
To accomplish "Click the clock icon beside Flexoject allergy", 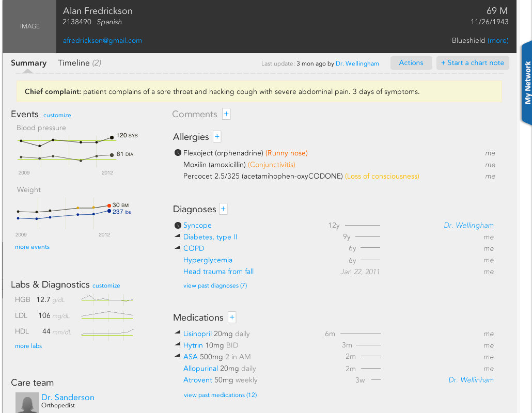I will (x=178, y=153).
